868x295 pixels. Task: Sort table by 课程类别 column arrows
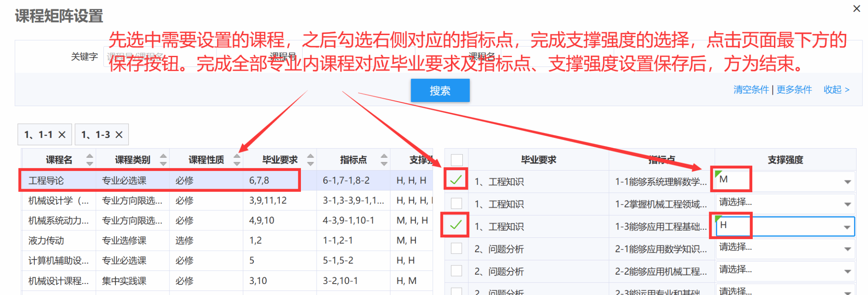tap(163, 160)
